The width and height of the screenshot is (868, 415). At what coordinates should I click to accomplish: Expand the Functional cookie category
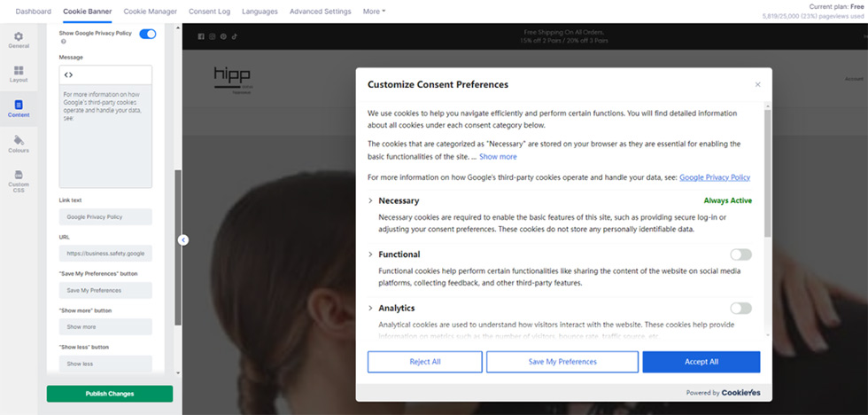pos(371,254)
